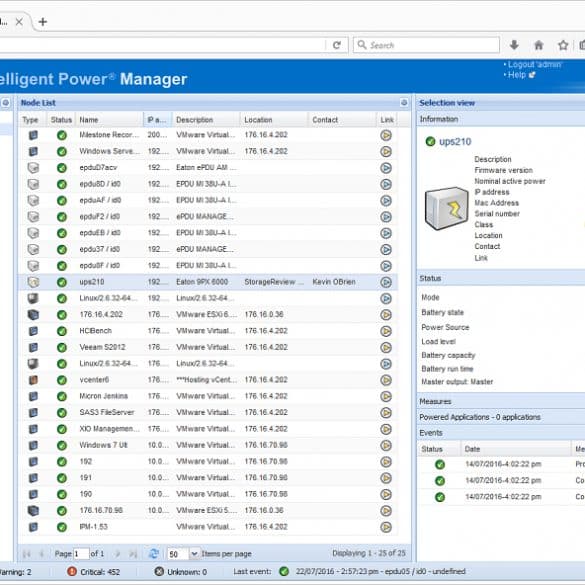Click items per page value field
The width and height of the screenshot is (585, 585).
(179, 554)
